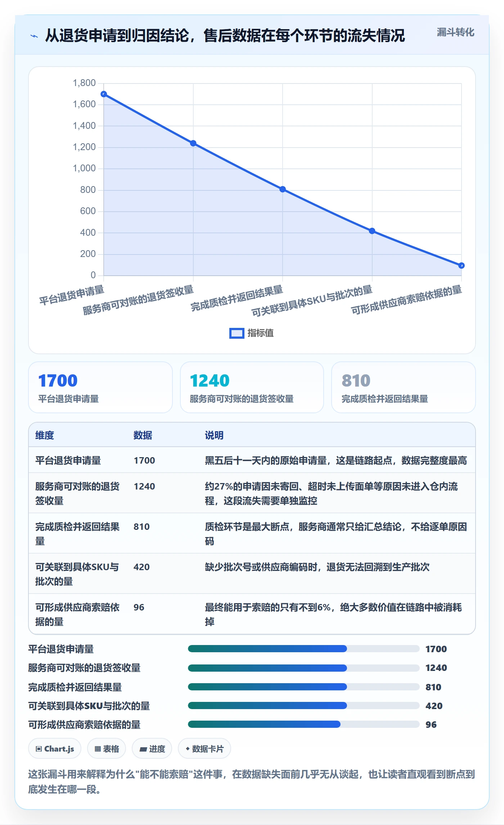Click table cell value 96
The height and width of the screenshot is (825, 504).
pyautogui.click(x=139, y=608)
